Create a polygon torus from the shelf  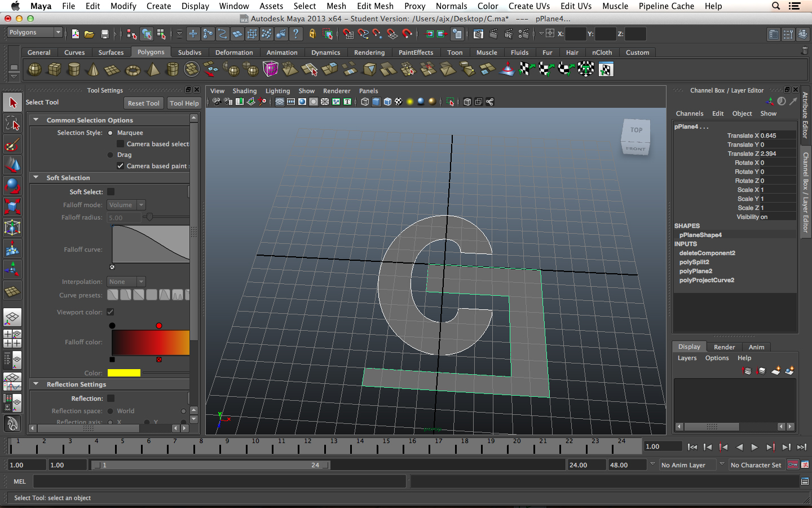[x=133, y=70]
